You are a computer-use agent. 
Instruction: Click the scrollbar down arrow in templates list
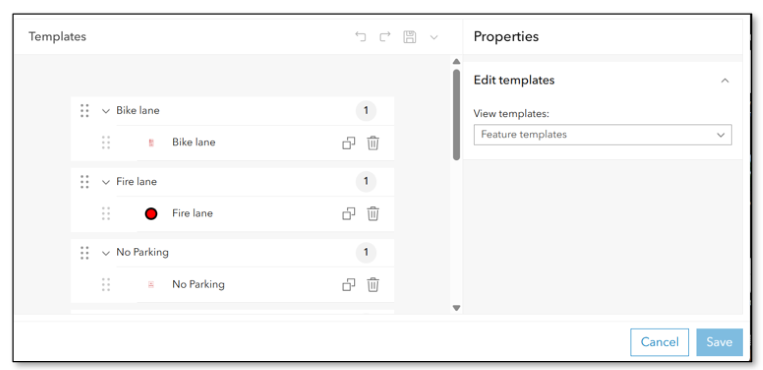456,308
